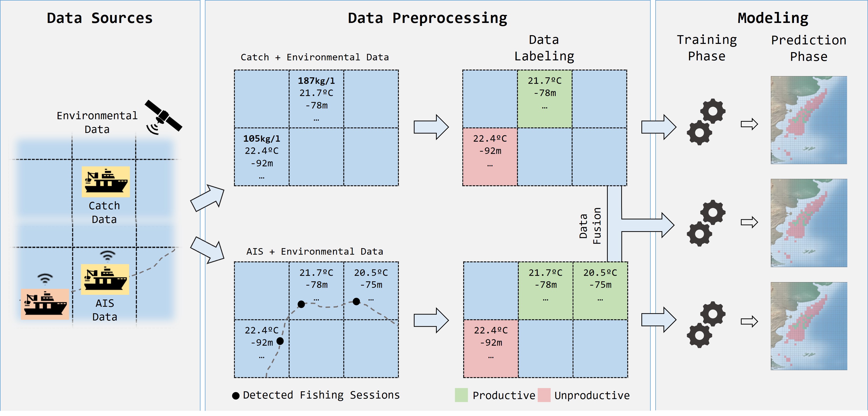The width and height of the screenshot is (868, 416).
Task: Click the Modeling heading
Action: coord(773,18)
